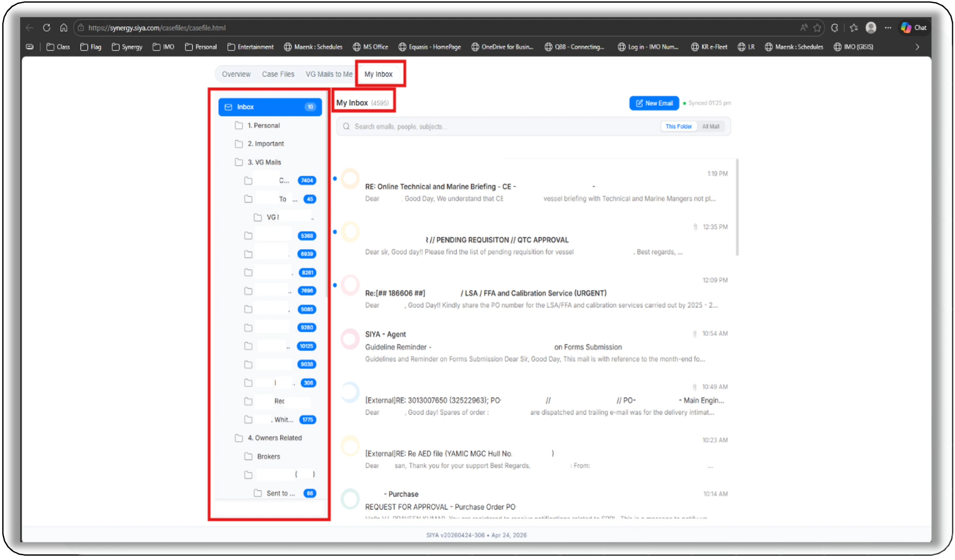Open IMO (GISIS) bookmark
Screen dimensions: 955x560
click(x=854, y=47)
